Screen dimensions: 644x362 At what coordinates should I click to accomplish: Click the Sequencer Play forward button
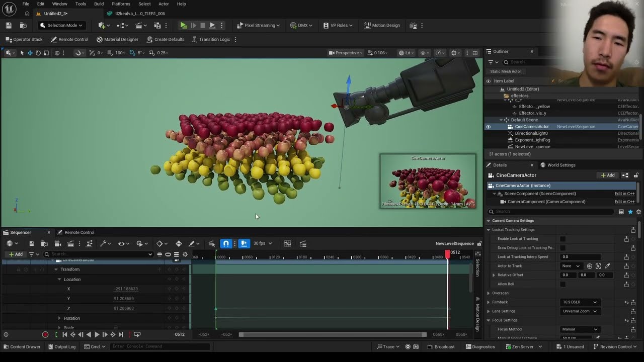point(97,334)
